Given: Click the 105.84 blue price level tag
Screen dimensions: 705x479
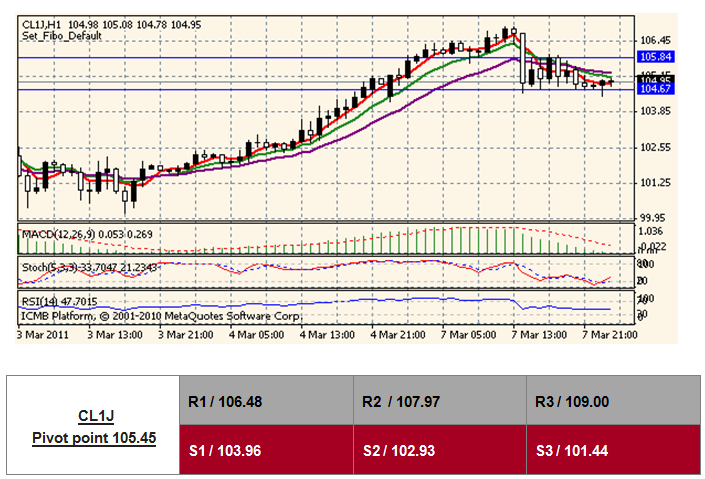Looking at the screenshot, I should (655, 57).
